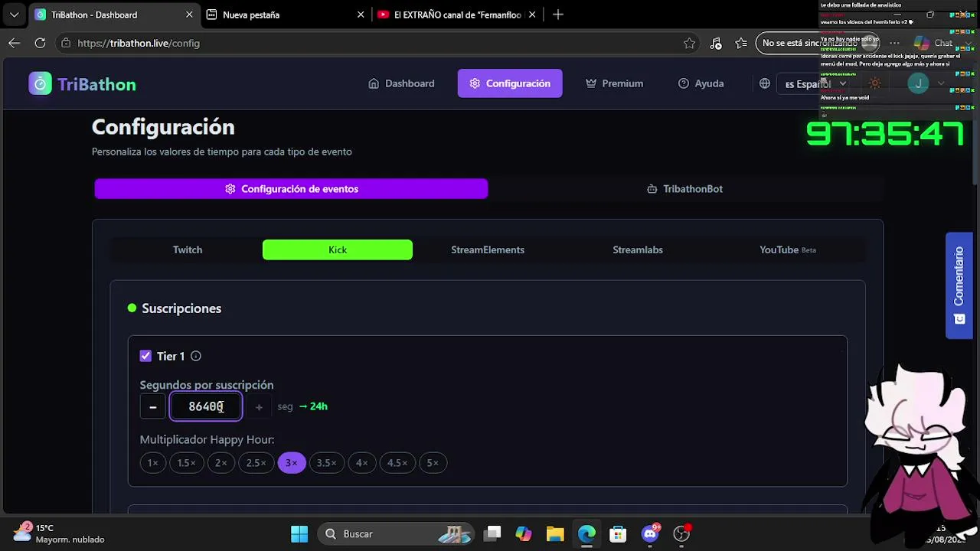Open Discord from the taskbar
Screen dimensions: 980x551
[x=650, y=533]
